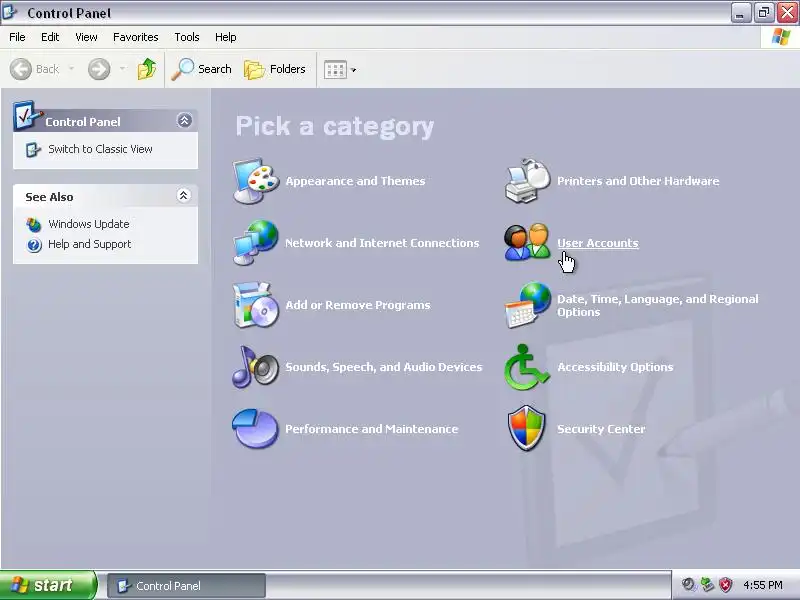Click the Back arrow button
The image size is (800, 600).
click(x=35, y=69)
